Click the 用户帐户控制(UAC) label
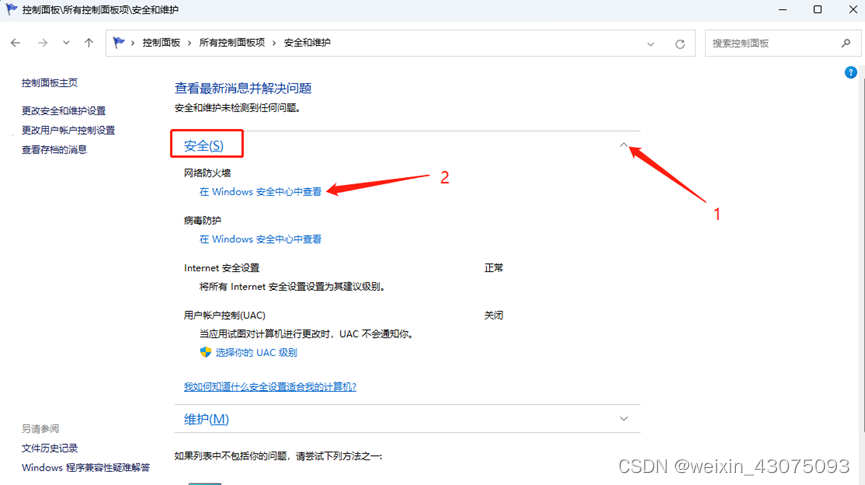This screenshot has width=865, height=485. pyautogui.click(x=225, y=315)
